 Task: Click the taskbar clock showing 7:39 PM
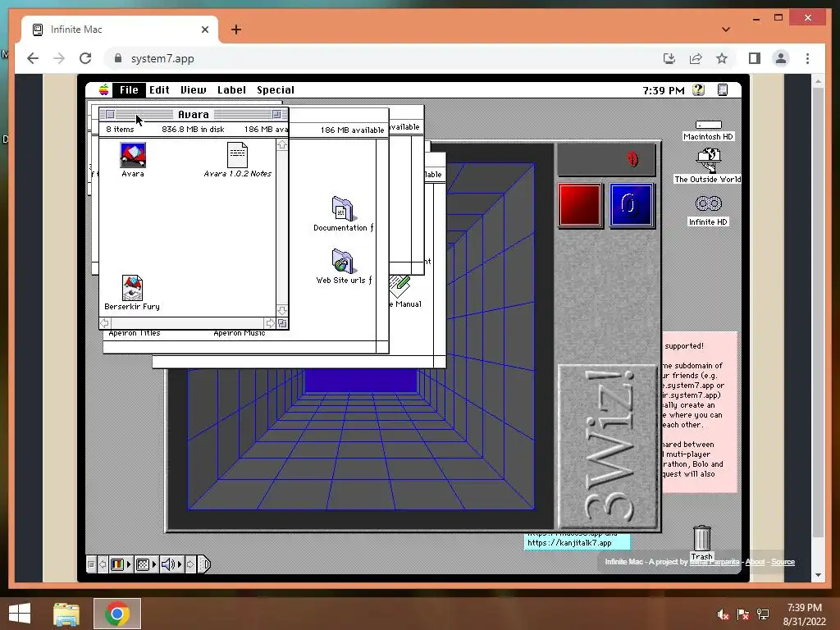coord(804,608)
